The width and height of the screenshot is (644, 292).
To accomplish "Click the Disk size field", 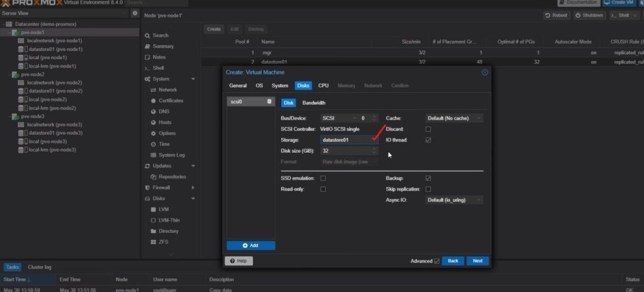I will click(346, 151).
